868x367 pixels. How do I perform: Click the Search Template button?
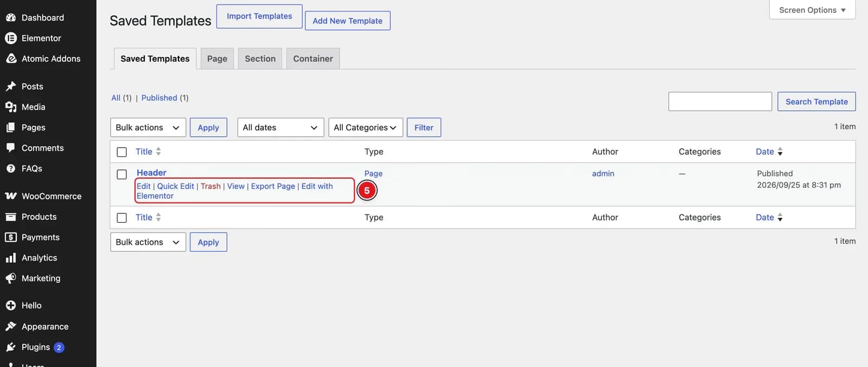816,102
